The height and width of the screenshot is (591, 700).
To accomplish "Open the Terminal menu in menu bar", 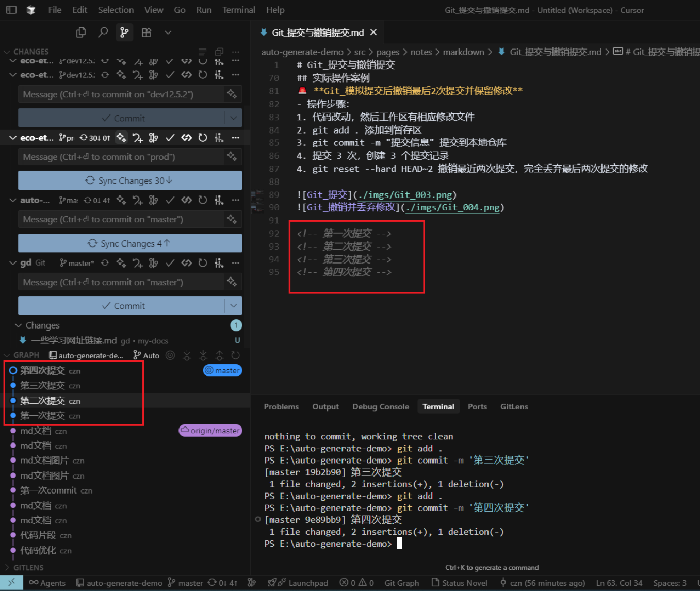I will pyautogui.click(x=238, y=10).
